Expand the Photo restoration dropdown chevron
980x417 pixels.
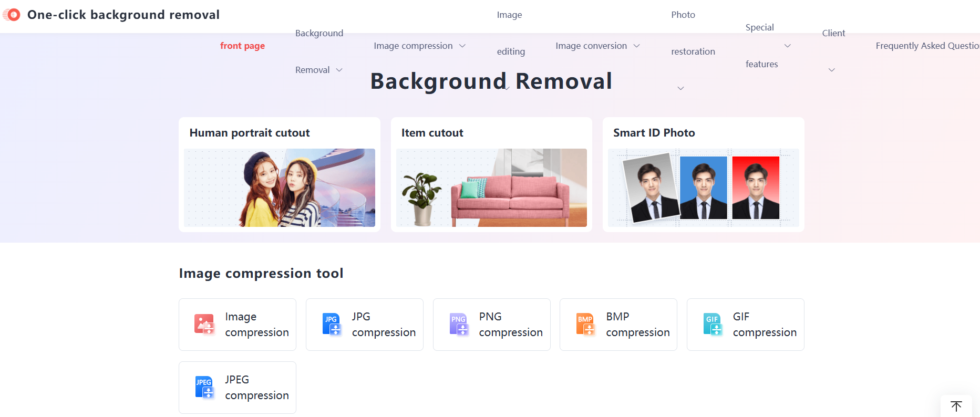tap(680, 88)
